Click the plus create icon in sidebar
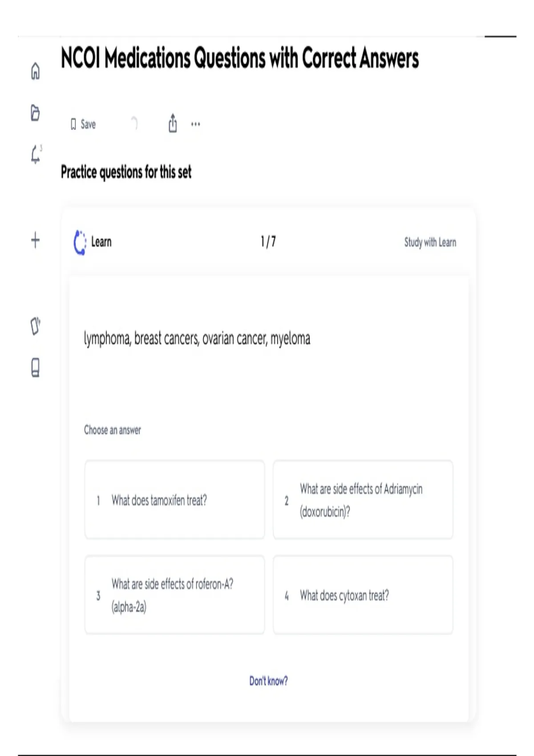The image size is (534, 756). [36, 241]
